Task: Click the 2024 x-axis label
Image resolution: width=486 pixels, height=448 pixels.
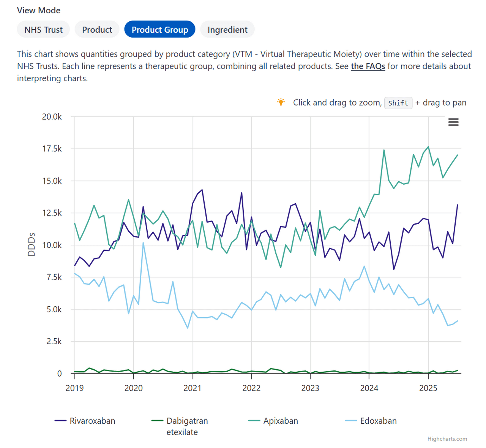Action: pyautogui.click(x=369, y=388)
